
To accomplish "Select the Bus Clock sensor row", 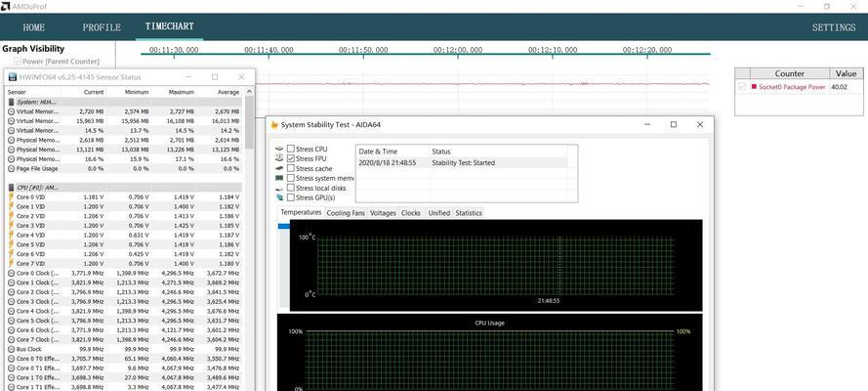I will (125, 349).
